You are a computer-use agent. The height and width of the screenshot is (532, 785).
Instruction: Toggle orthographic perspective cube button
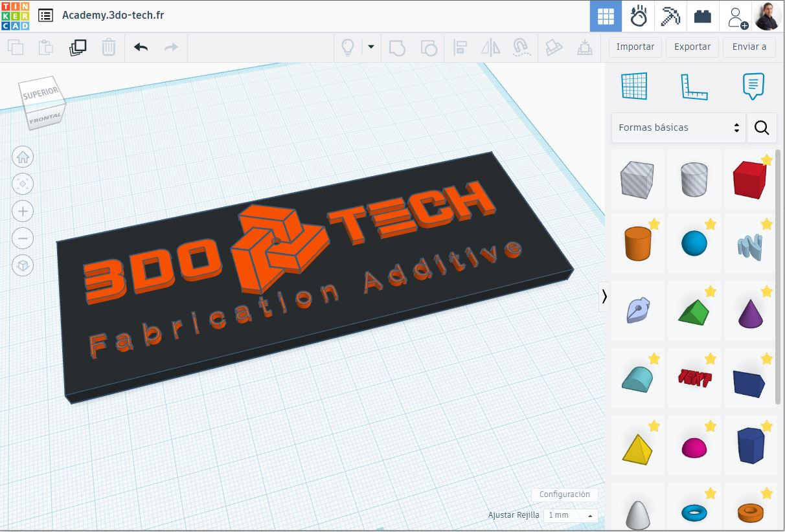23,265
